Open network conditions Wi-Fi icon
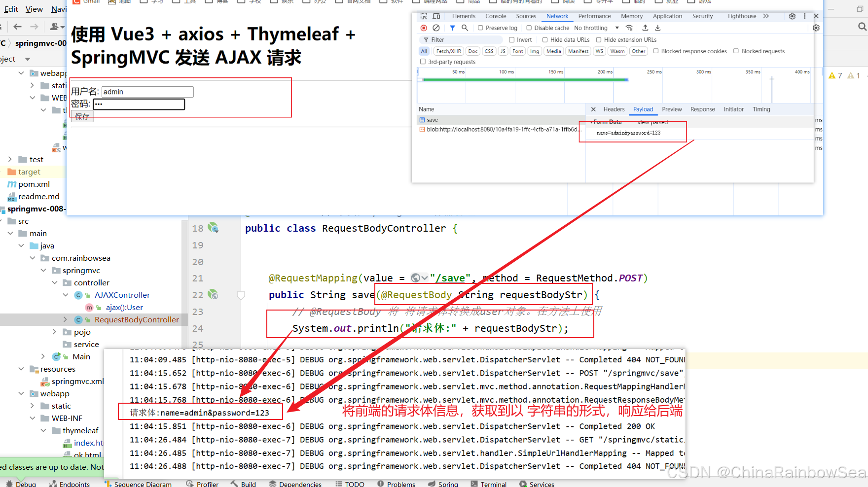The height and width of the screenshot is (487, 868). coord(629,28)
